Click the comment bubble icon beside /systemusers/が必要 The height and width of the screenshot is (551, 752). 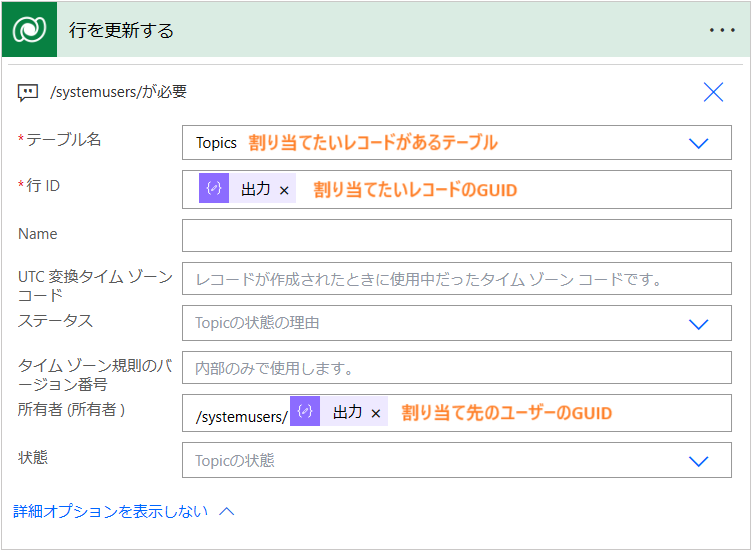[28, 92]
